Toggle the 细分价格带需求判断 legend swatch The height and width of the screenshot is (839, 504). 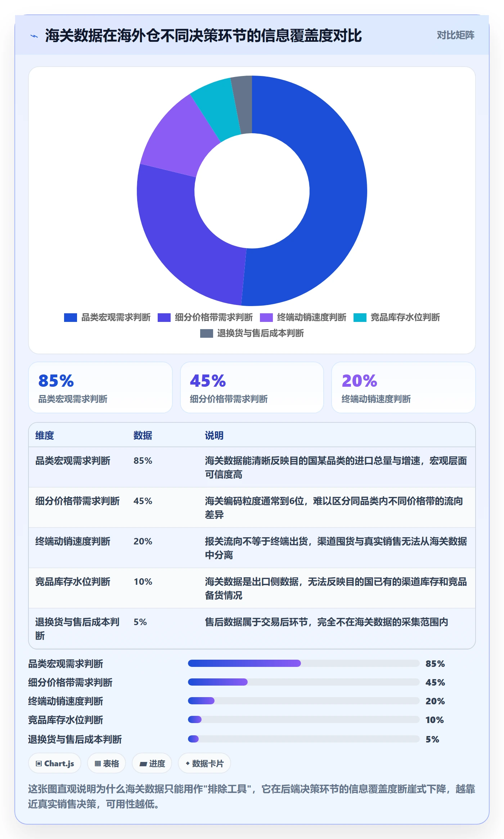click(x=164, y=317)
